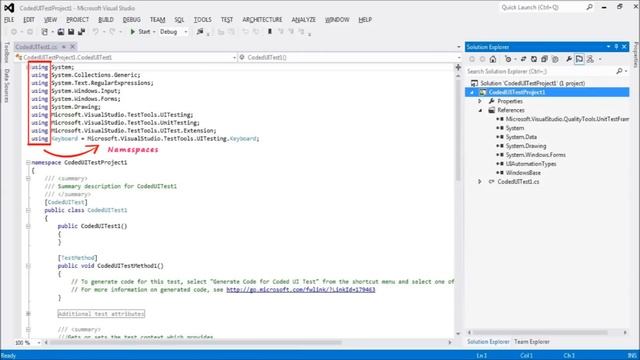Expand the collapsed 'Additional test attributes' region
The height and width of the screenshot is (360, 640).
tap(28, 314)
